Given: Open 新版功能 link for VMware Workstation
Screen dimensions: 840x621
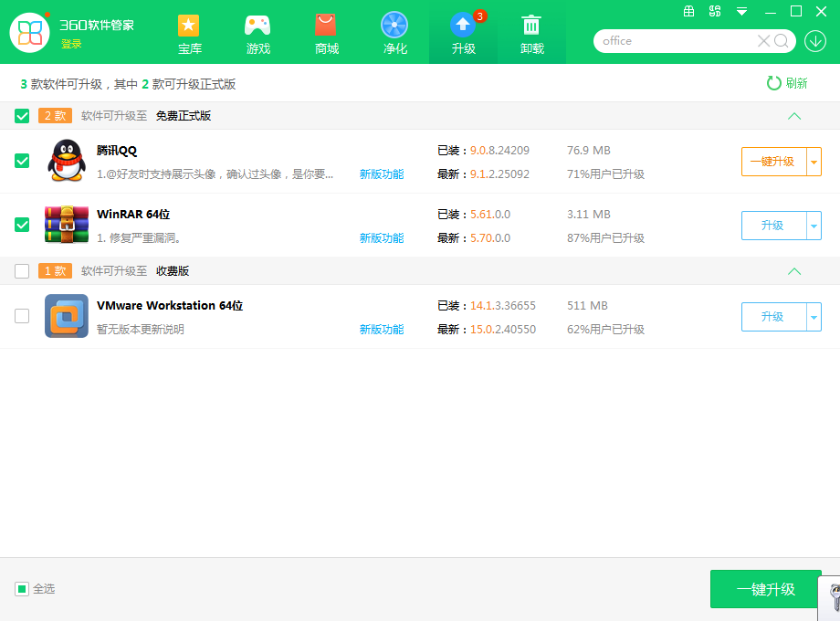Looking at the screenshot, I should pos(382,330).
